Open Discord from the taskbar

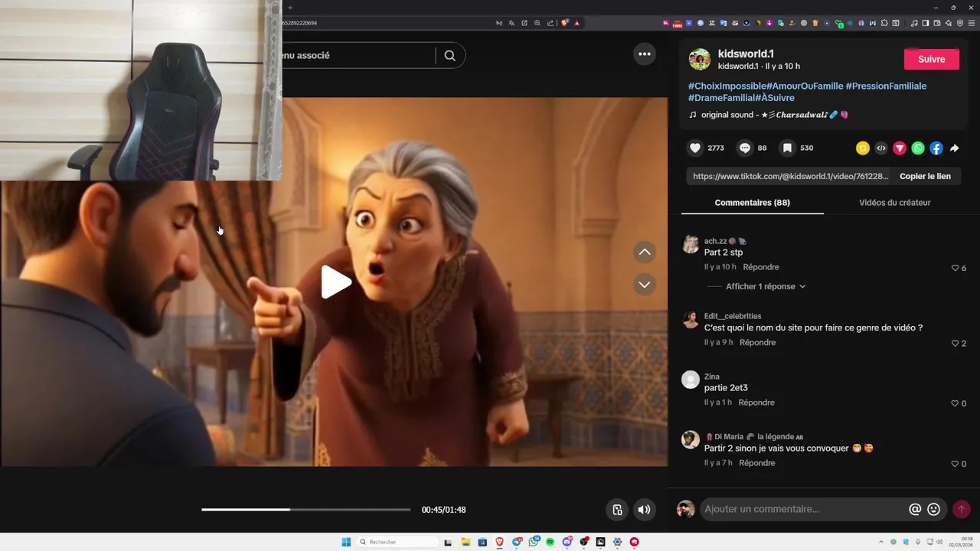[567, 542]
